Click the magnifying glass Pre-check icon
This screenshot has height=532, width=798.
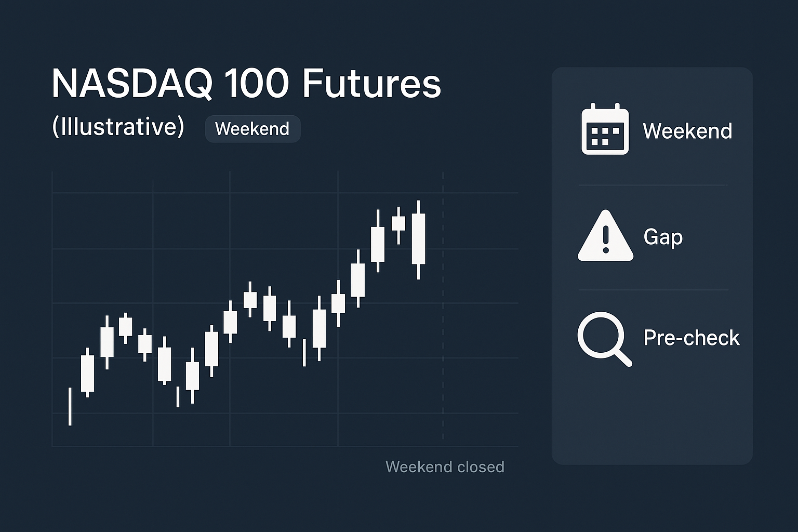click(x=603, y=337)
